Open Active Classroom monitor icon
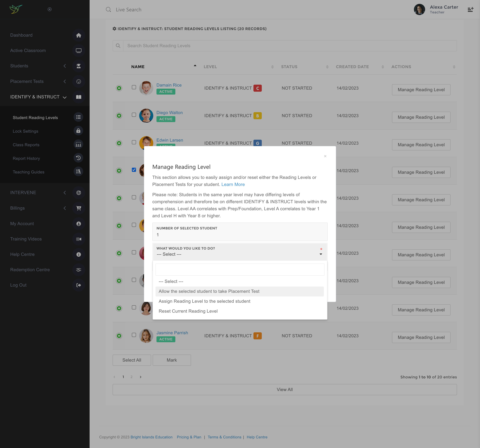Screen dimensions: 480x448 click(x=78, y=50)
